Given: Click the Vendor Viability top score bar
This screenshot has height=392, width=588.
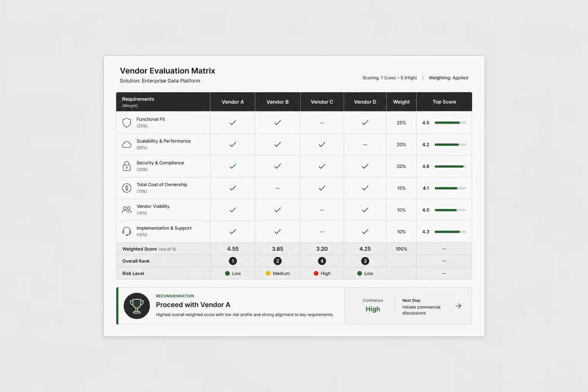Looking at the screenshot, I should pyautogui.click(x=450, y=210).
